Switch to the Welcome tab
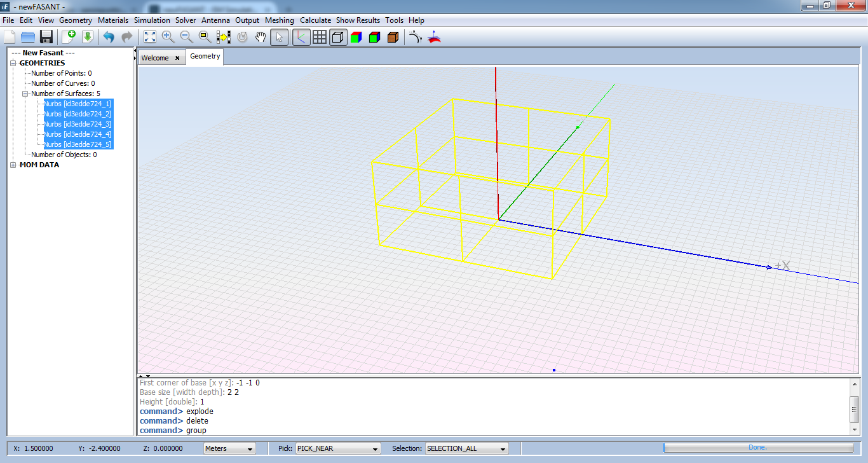 click(155, 58)
